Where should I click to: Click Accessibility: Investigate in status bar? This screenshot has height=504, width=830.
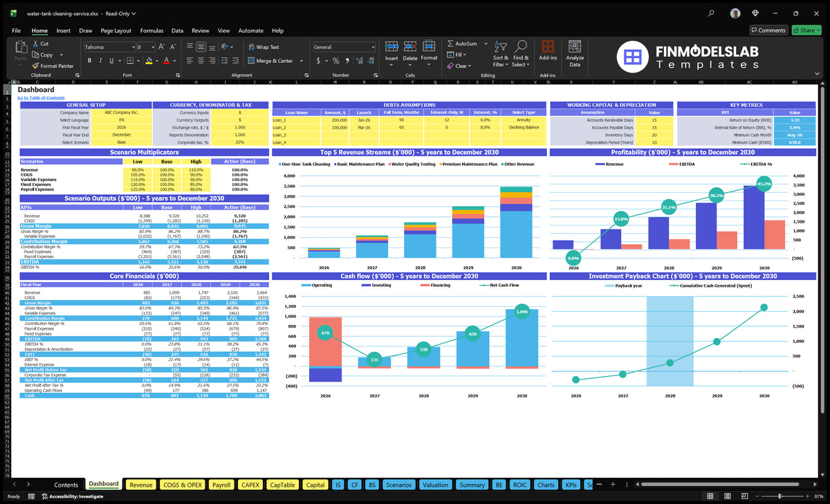tap(71, 496)
